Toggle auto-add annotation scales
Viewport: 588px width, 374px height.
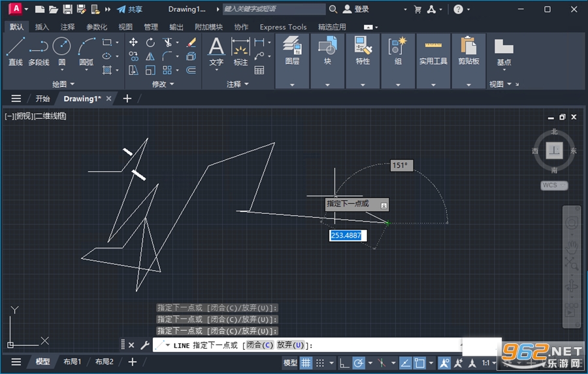point(458,363)
